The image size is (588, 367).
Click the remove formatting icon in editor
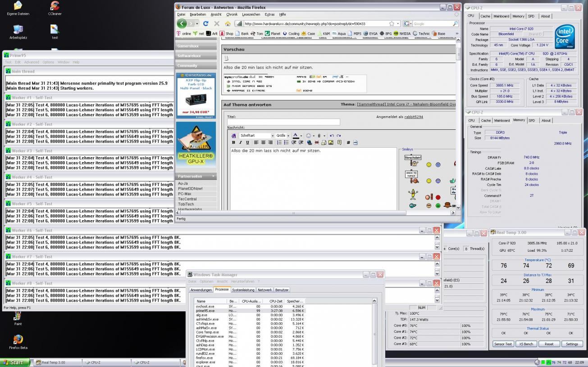tap(233, 136)
